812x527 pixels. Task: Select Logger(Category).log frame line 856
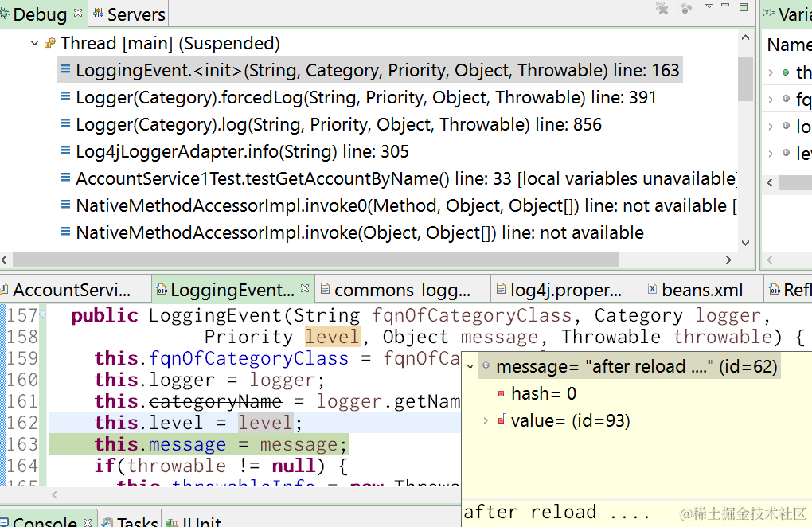(x=338, y=124)
